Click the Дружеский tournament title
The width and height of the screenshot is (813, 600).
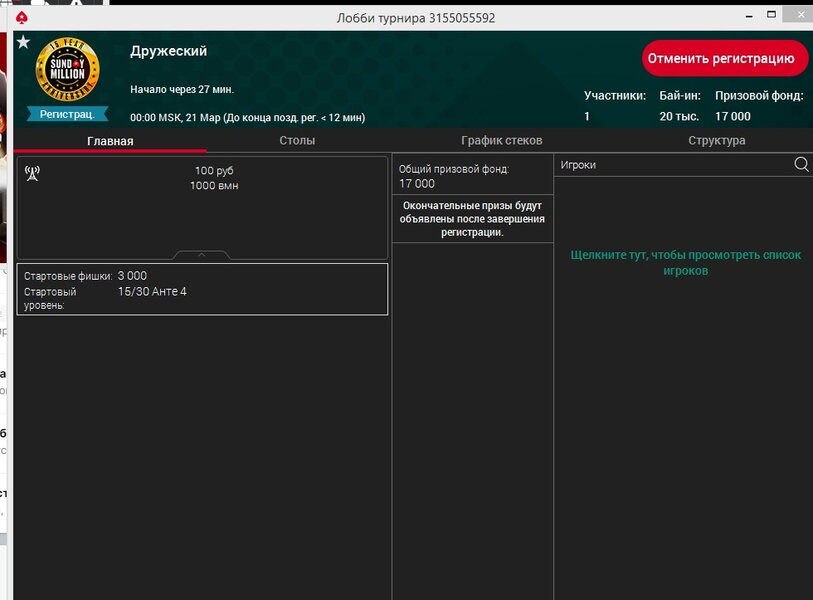pos(168,51)
